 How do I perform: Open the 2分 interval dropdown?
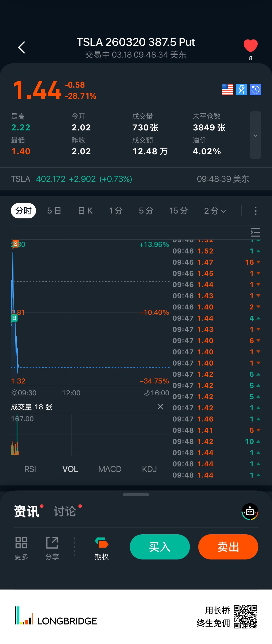click(215, 211)
